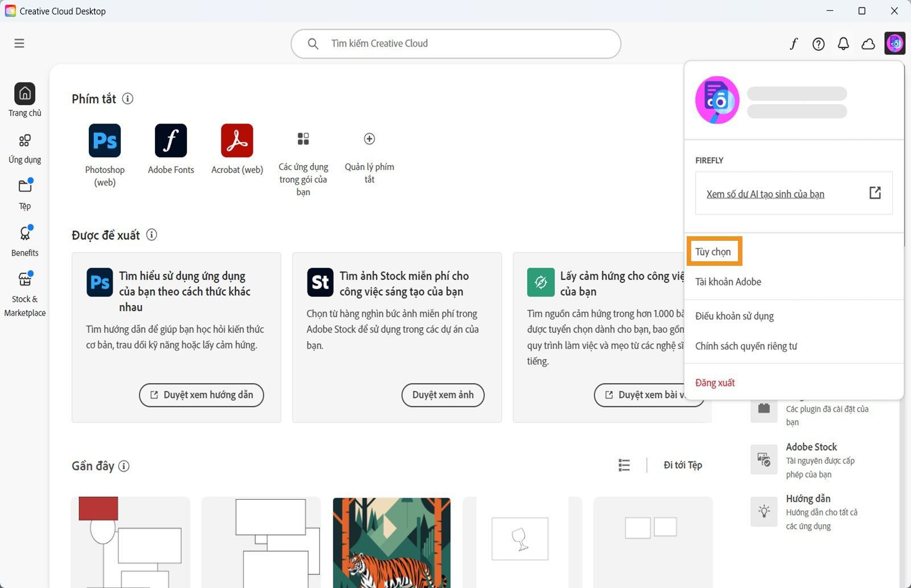This screenshot has height=588, width=911.
Task: Click the profile avatar in the header
Action: 895,43
